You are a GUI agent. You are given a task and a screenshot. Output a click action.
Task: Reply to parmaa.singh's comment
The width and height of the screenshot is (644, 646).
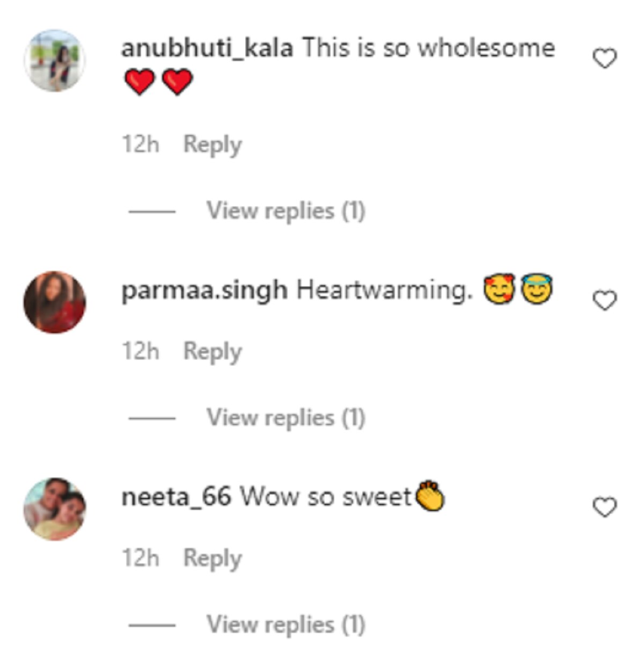213,352
